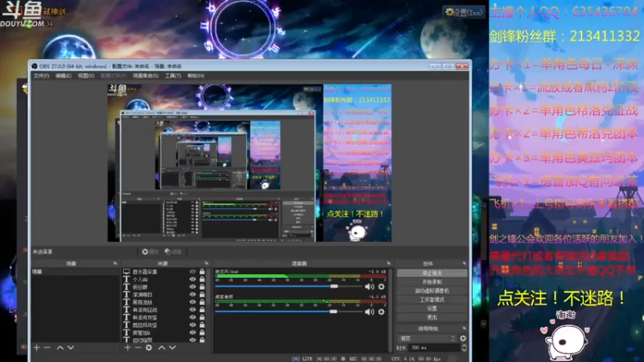The image size is (644, 362).
Task: Click the mixer panel vertical scrollbar
Action: point(390,310)
